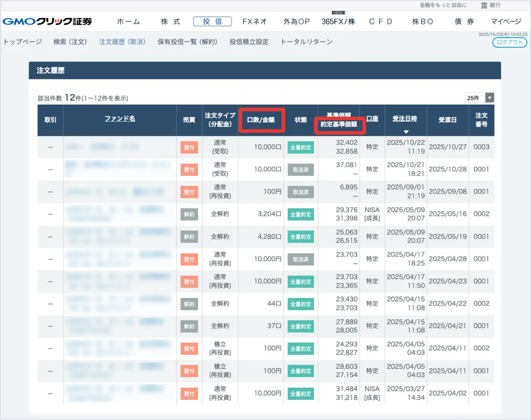This screenshot has width=531, height=420.
Task: Return to トップページ
Action: click(21, 41)
